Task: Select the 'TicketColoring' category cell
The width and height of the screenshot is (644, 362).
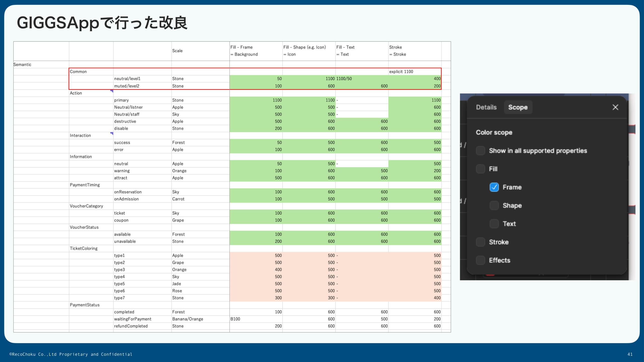Action: [84, 248]
